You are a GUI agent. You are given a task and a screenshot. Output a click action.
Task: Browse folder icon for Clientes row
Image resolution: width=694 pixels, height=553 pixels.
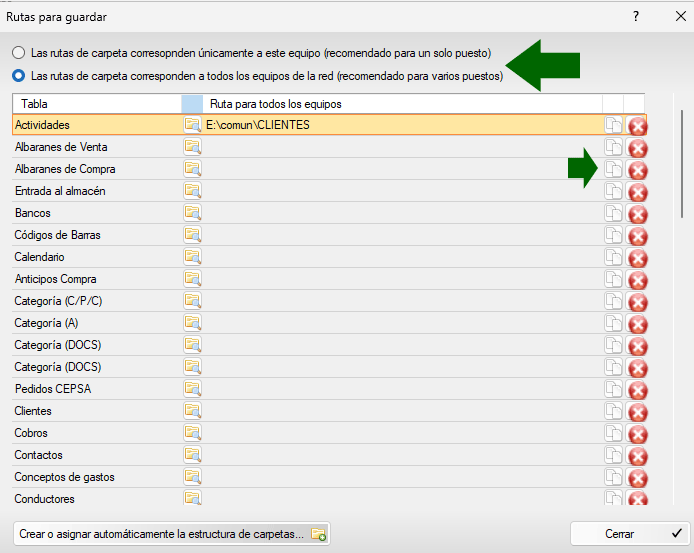click(x=192, y=411)
